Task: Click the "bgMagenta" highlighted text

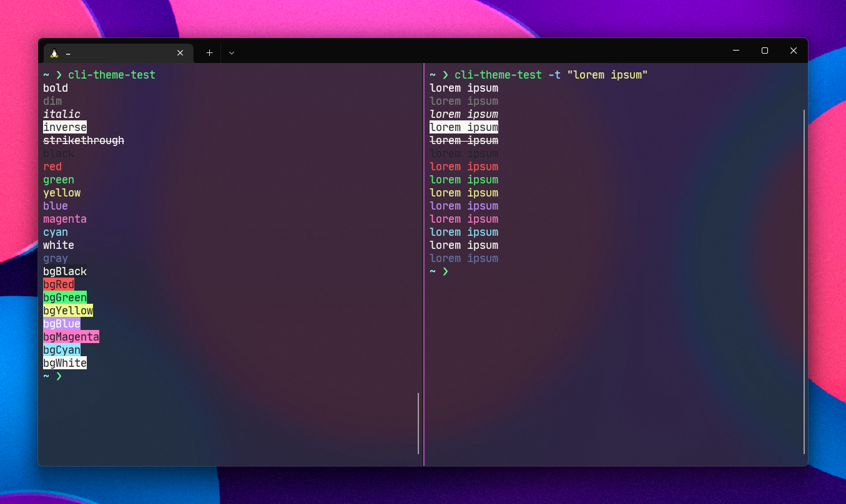Action: pos(71,337)
